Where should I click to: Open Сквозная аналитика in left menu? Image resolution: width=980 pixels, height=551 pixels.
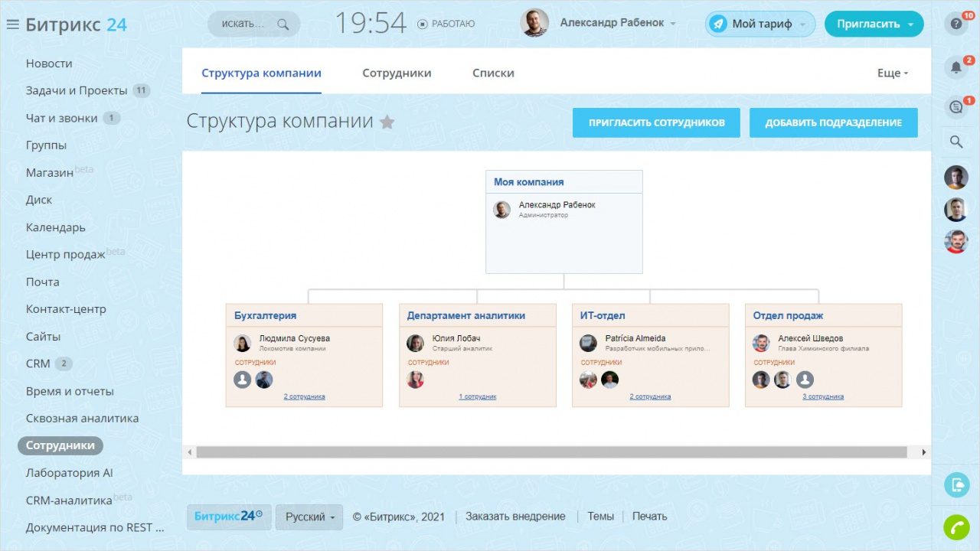[82, 419]
